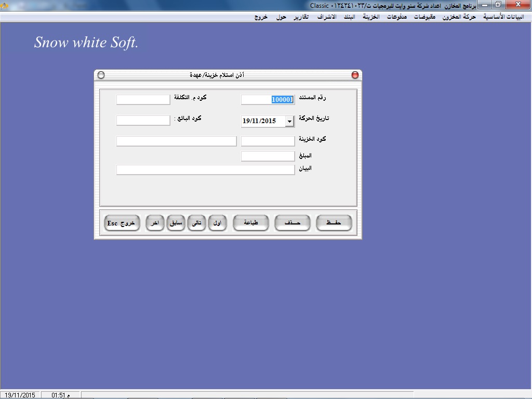
Task: Open the date picker arrow for تاريخ الحركة
Action: (289, 121)
